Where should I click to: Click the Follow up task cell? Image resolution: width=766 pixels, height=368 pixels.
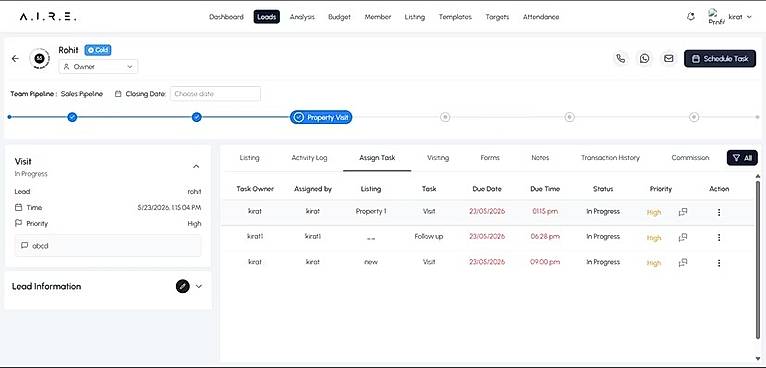[x=429, y=237]
